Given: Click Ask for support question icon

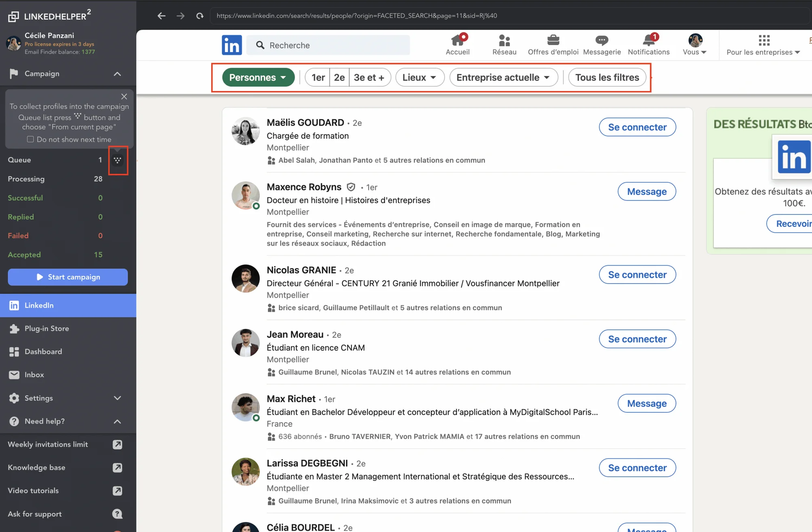Looking at the screenshot, I should click(x=117, y=514).
